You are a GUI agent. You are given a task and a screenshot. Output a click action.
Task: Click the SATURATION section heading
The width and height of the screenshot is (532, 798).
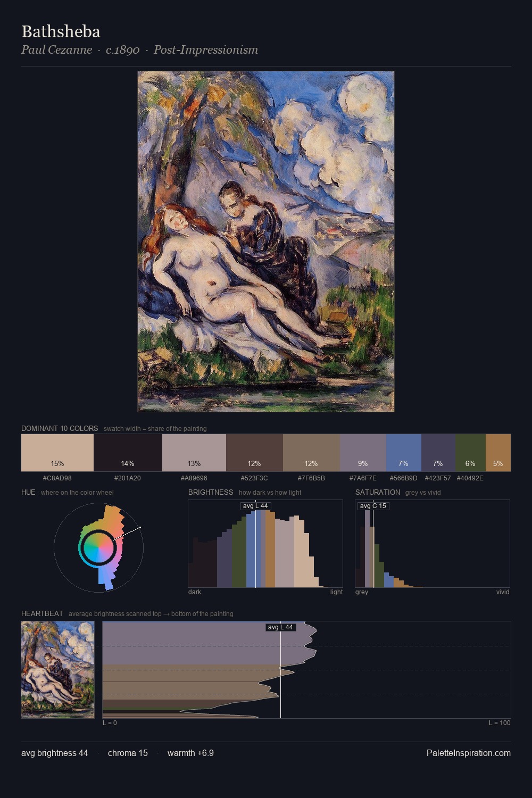click(x=378, y=492)
